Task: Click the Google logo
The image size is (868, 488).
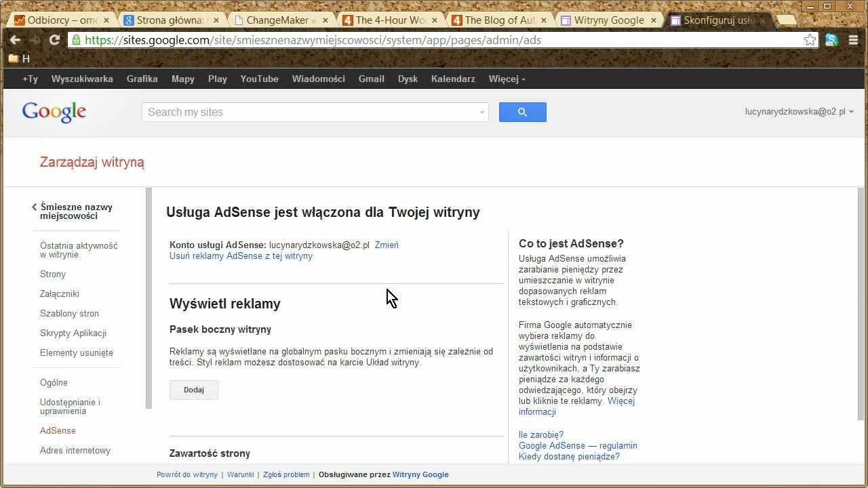Action: click(54, 113)
